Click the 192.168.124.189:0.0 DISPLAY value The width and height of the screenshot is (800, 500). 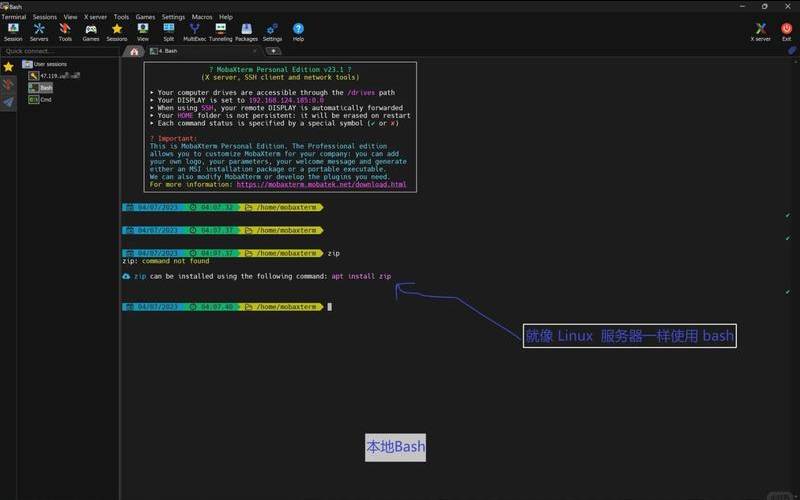click(286, 100)
